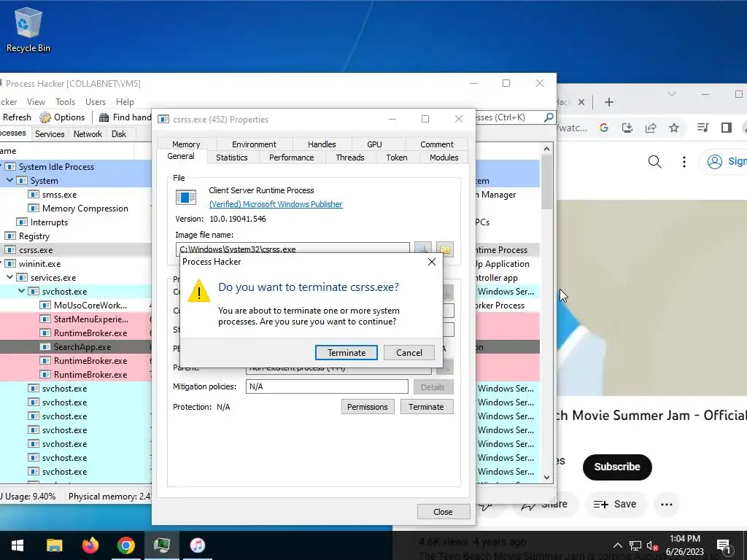Open a new tab in the browser
The height and width of the screenshot is (560, 747).
tap(609, 102)
